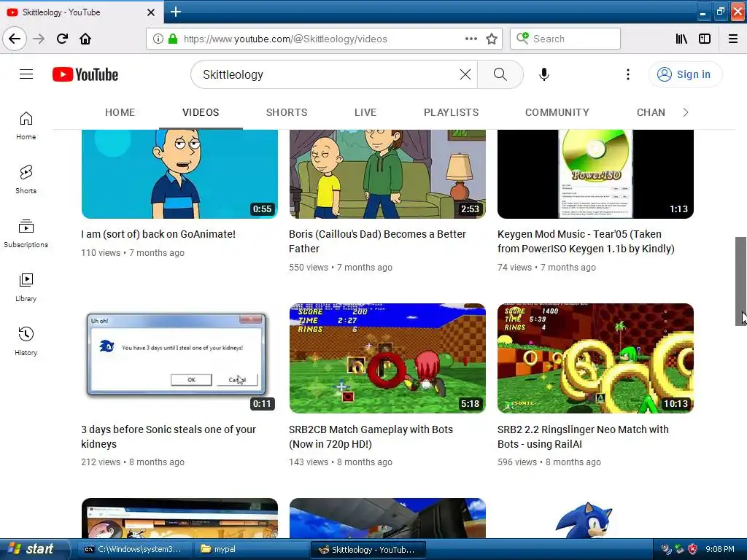
Task: Switch to the HOME channel tab
Action: coord(120,112)
